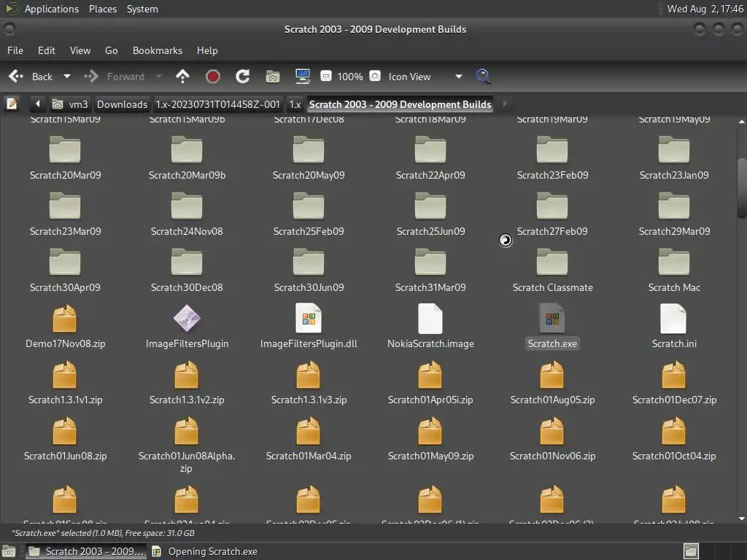
Task: Switch to Scratch 2003 - 2009 taskbar window
Action: tap(86, 551)
